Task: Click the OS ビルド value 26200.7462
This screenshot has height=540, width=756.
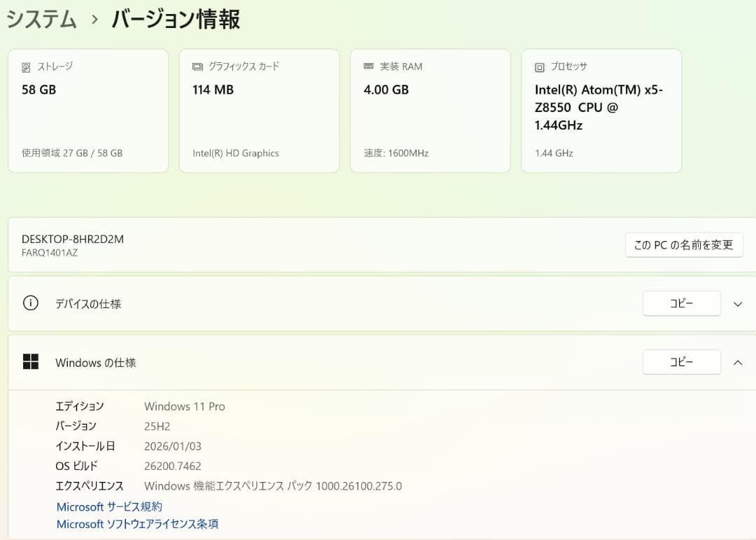Action: pos(173,466)
